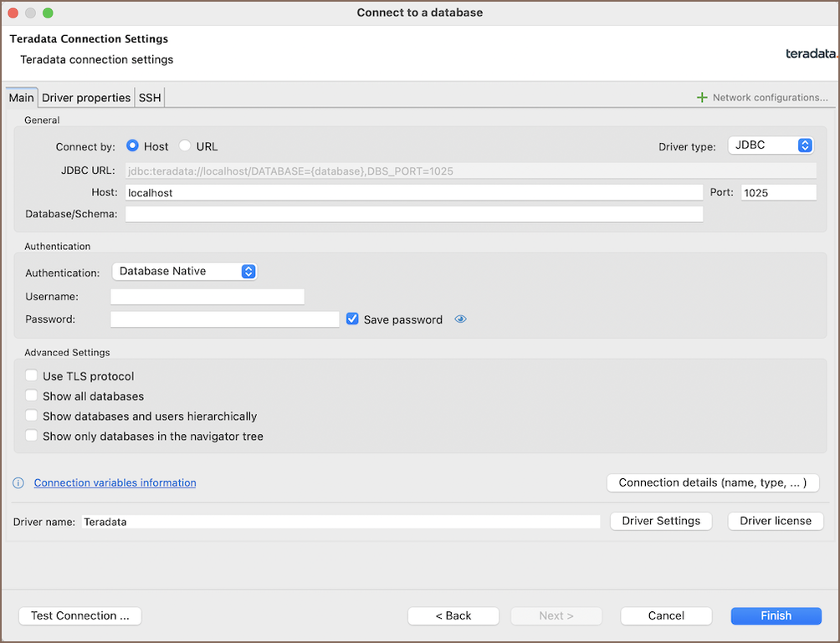Click the eye icon to reveal password

pos(460,319)
